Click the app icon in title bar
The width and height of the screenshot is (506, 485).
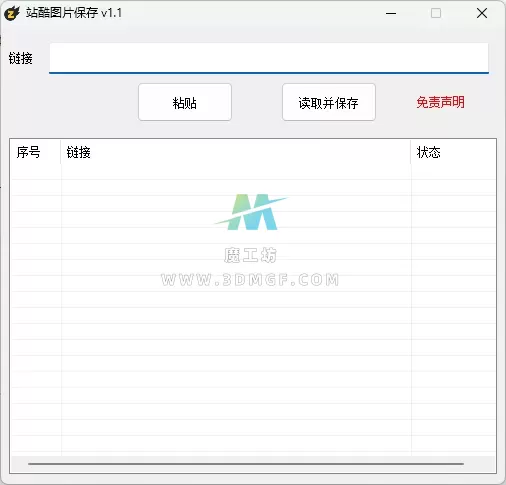click(12, 13)
